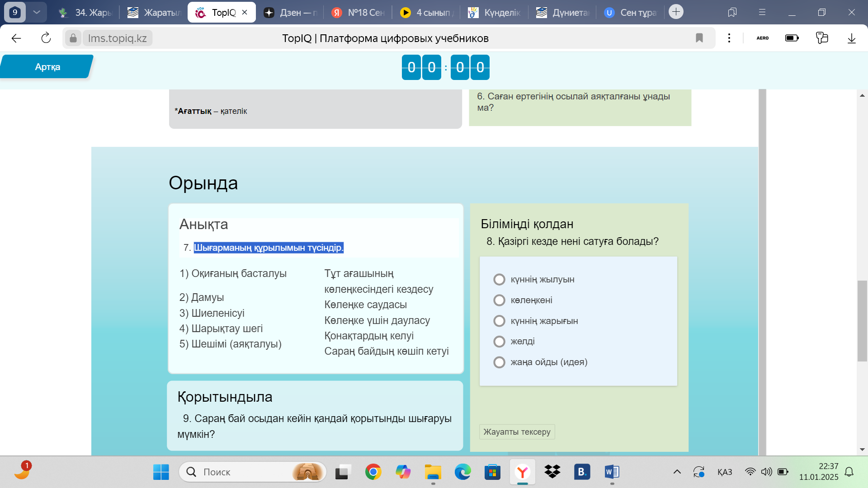This screenshot has width=868, height=488.
Task: Click the bookmark icon in address bar
Action: pos(699,38)
